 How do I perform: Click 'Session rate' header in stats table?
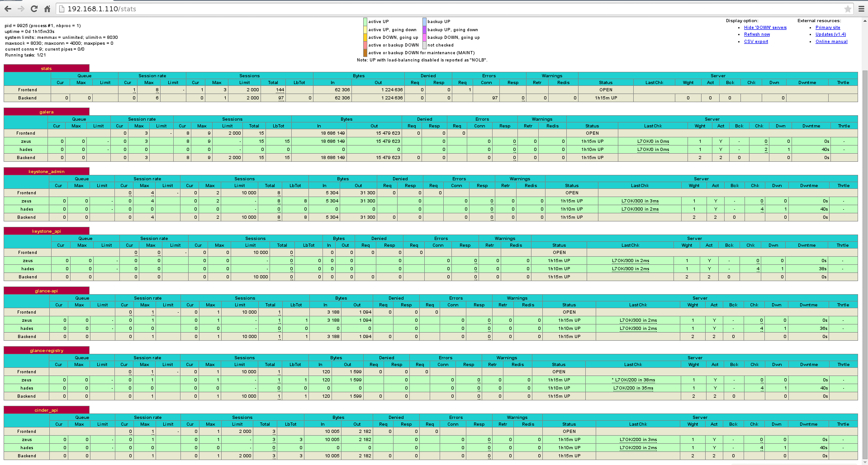click(x=152, y=76)
